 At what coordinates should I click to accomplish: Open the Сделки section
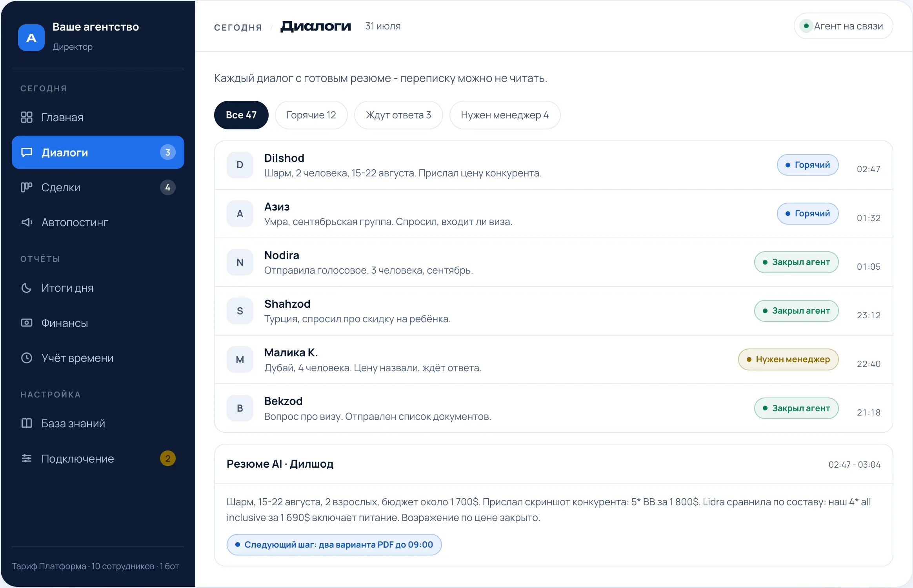[x=98, y=187]
